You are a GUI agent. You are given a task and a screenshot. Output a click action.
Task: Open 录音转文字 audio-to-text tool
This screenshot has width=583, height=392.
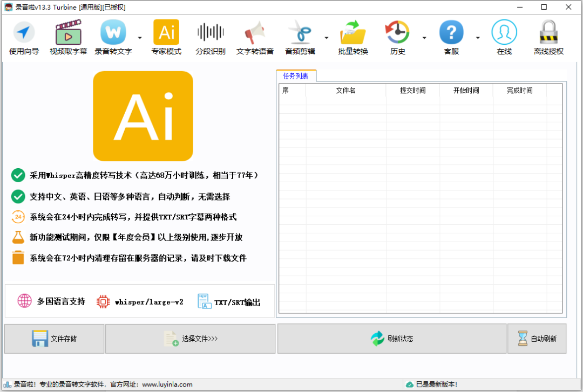(113, 38)
